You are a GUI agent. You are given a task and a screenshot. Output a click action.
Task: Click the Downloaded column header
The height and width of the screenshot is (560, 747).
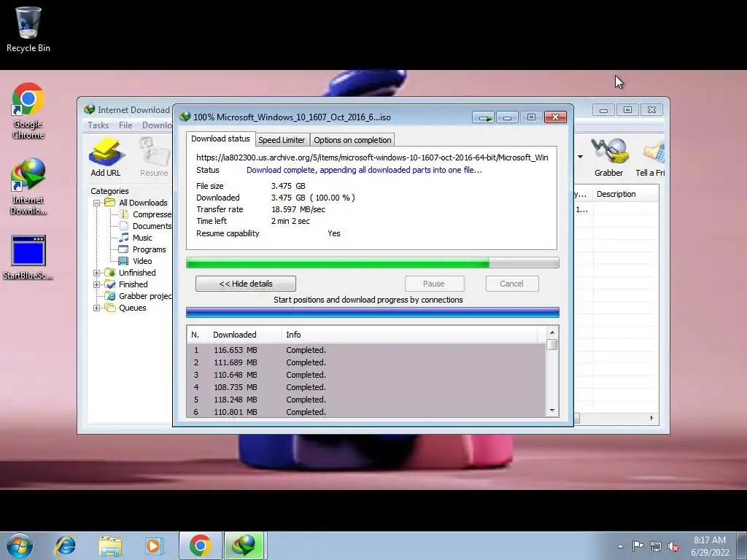245,335
